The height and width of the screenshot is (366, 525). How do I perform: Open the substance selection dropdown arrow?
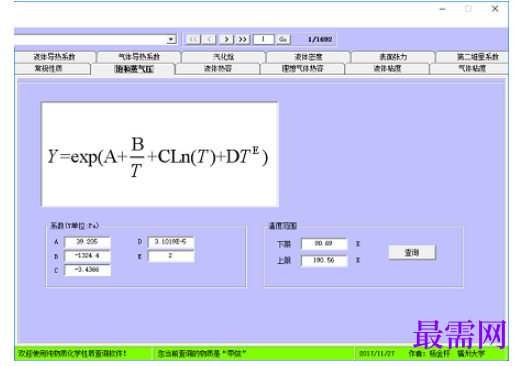(171, 39)
